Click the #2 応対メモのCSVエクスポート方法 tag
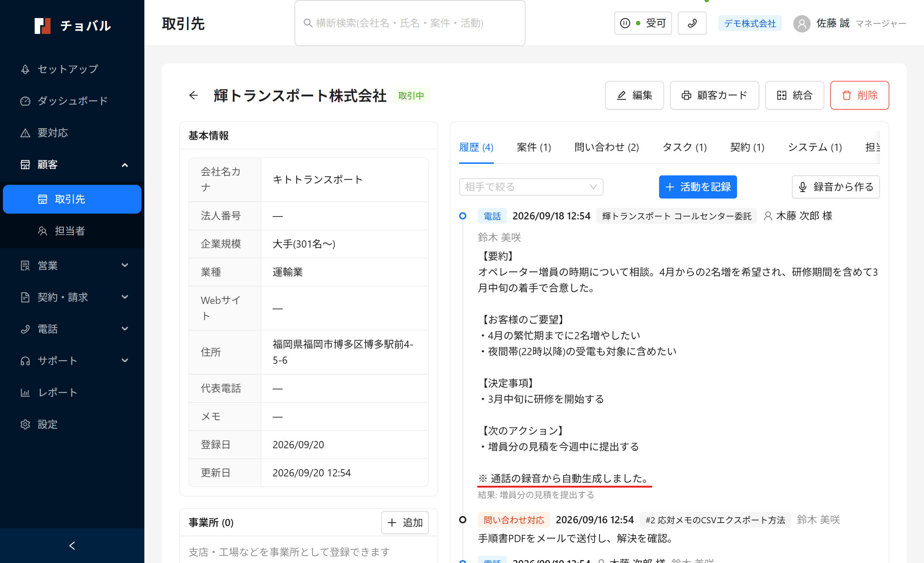The height and width of the screenshot is (563, 924). click(714, 520)
